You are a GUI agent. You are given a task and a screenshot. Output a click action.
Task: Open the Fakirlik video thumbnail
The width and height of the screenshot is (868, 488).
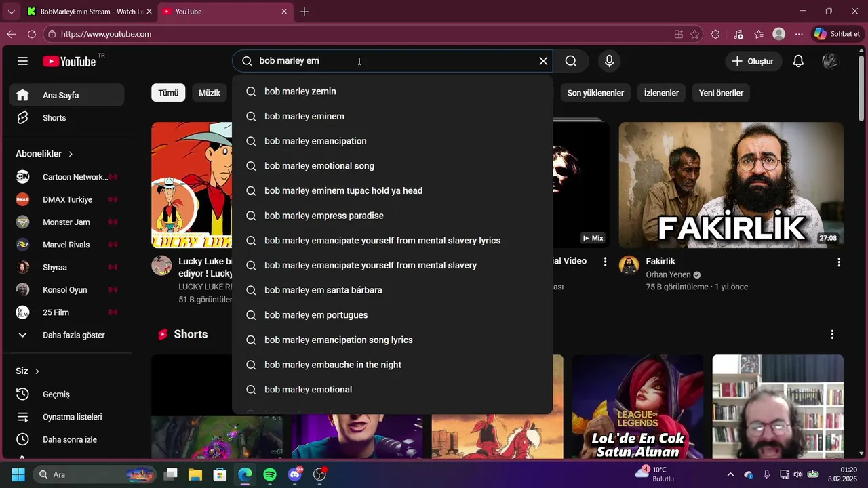pos(731,185)
